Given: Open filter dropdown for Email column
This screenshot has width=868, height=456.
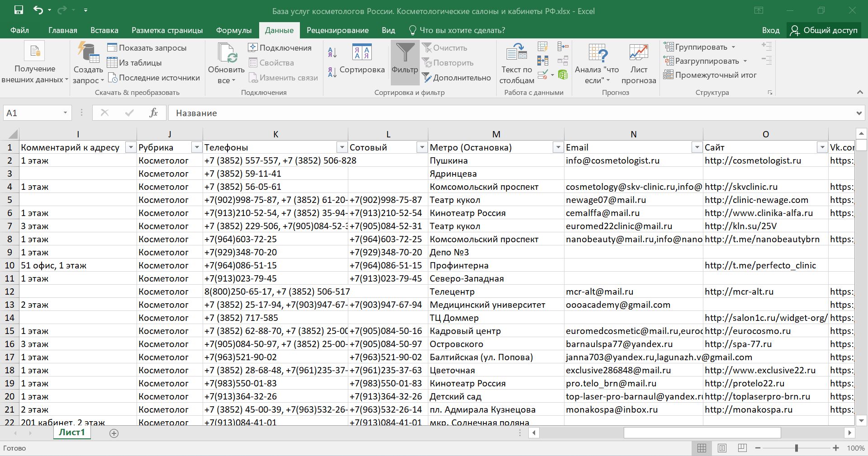Looking at the screenshot, I should 697,147.
